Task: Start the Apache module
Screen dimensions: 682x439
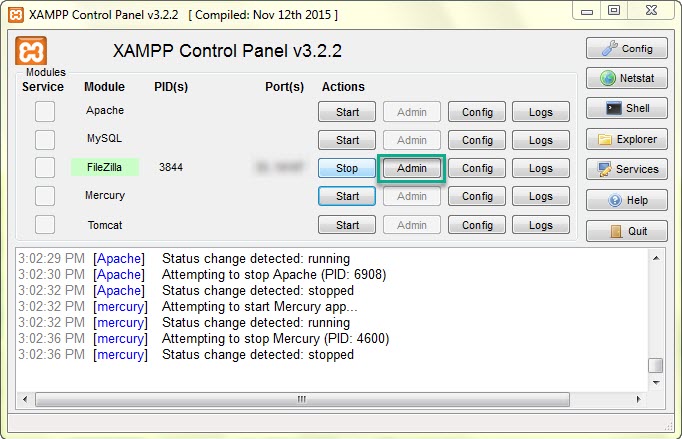Action: (x=347, y=112)
